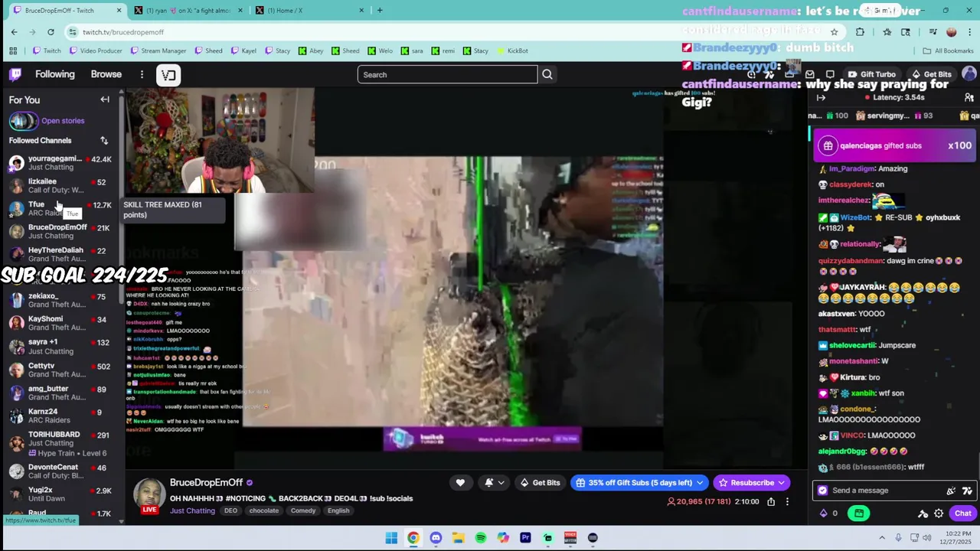Open the KickBot bookmark
The height and width of the screenshot is (551, 980).
pos(512,51)
